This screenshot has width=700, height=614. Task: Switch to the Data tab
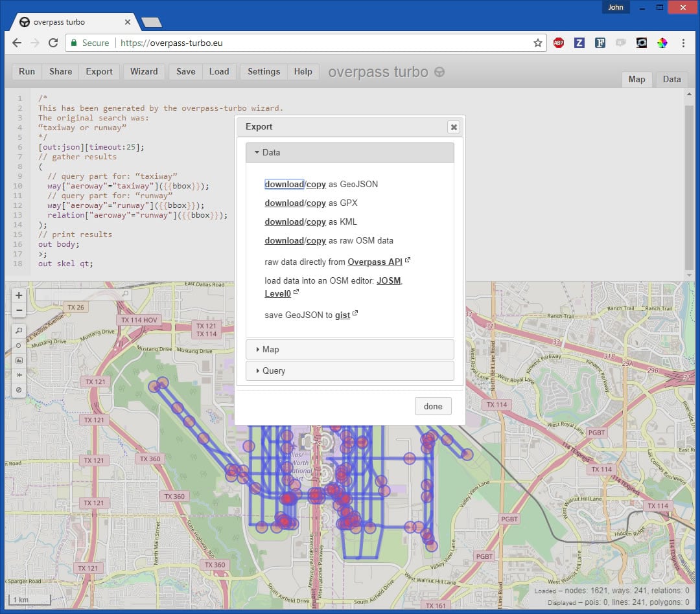[671, 79]
